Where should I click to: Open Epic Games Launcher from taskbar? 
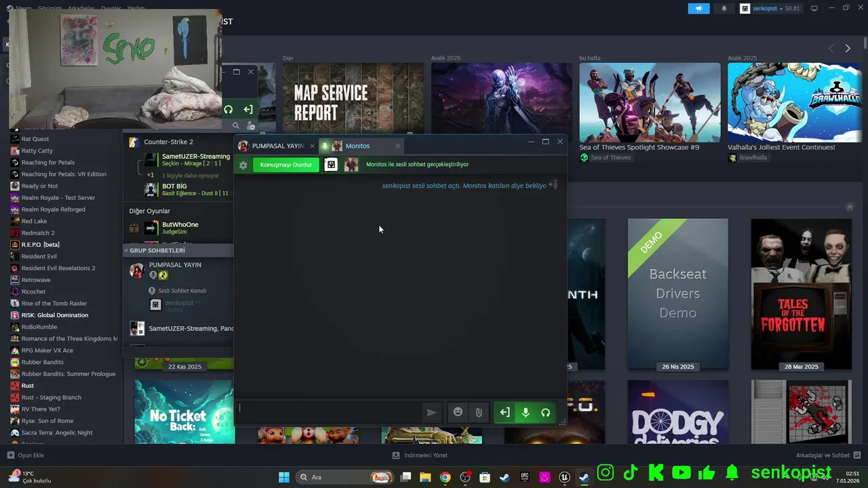tap(525, 477)
